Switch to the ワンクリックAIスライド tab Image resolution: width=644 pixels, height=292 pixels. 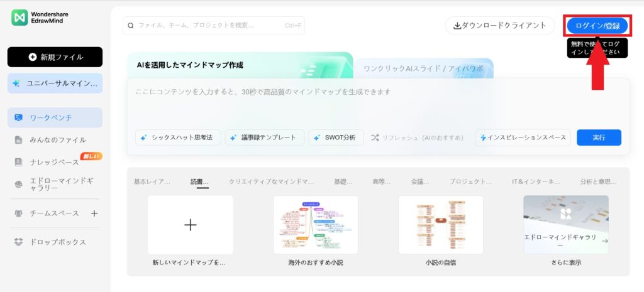(423, 68)
